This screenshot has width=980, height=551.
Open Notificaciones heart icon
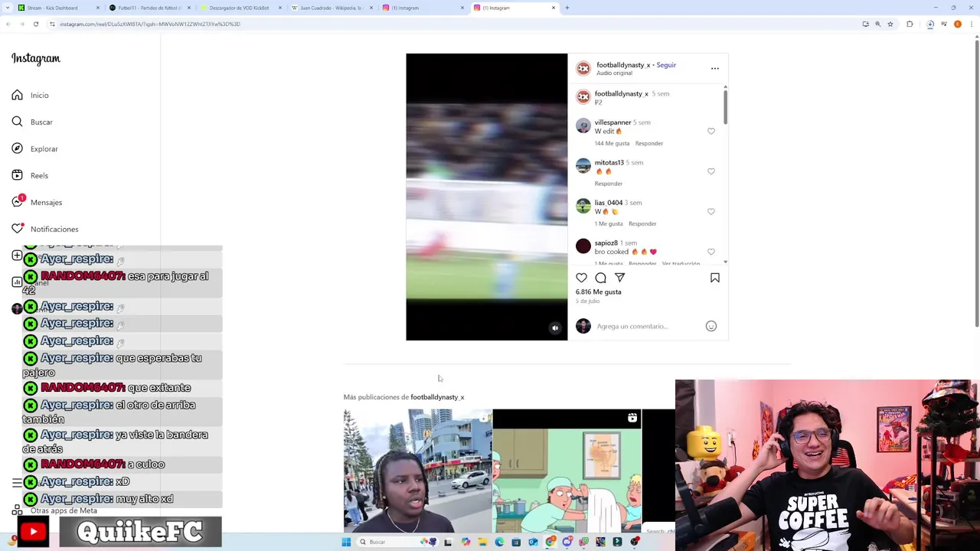pyautogui.click(x=17, y=229)
